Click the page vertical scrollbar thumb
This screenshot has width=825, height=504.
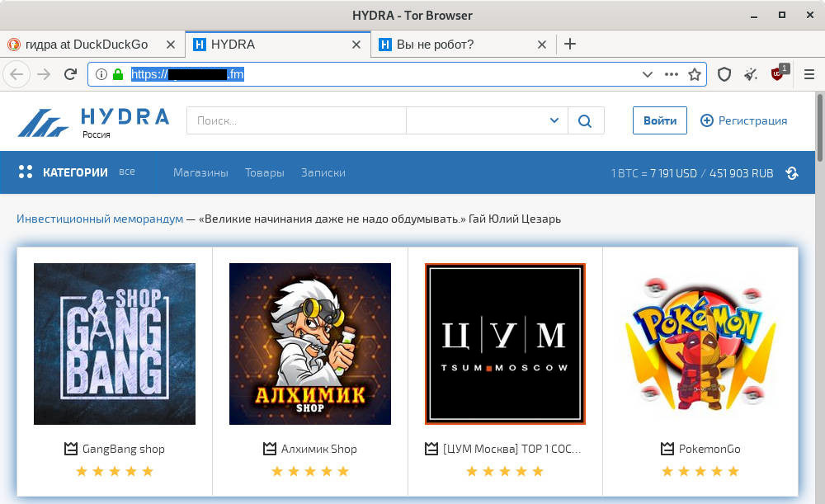[820, 128]
